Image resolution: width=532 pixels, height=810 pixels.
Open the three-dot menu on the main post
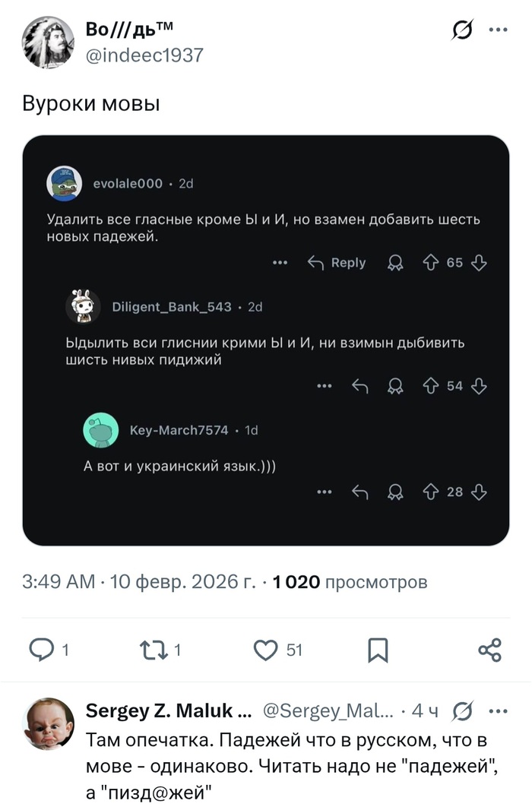(498, 30)
